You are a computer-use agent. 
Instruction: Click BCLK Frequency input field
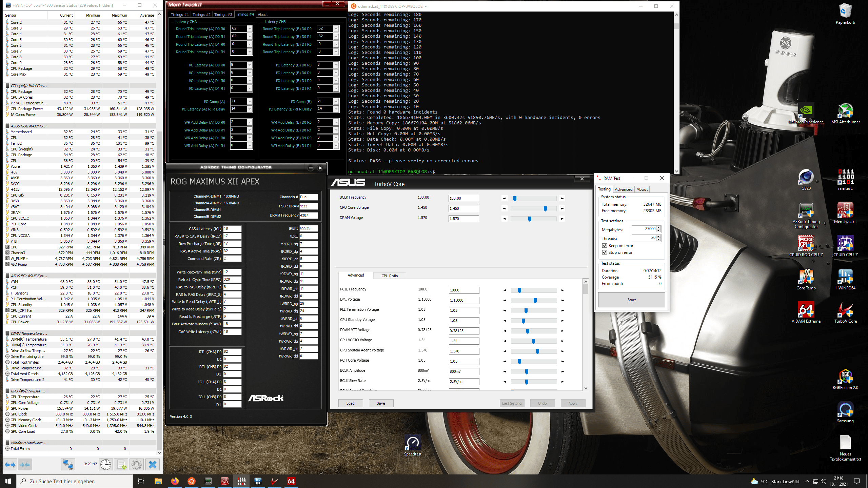click(x=463, y=198)
